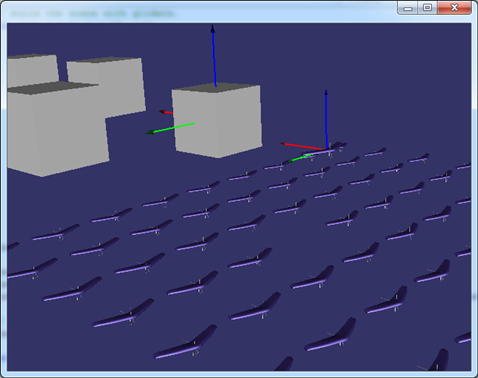
Task: Select the rear gray cube behind the large one
Action: click(x=107, y=87)
